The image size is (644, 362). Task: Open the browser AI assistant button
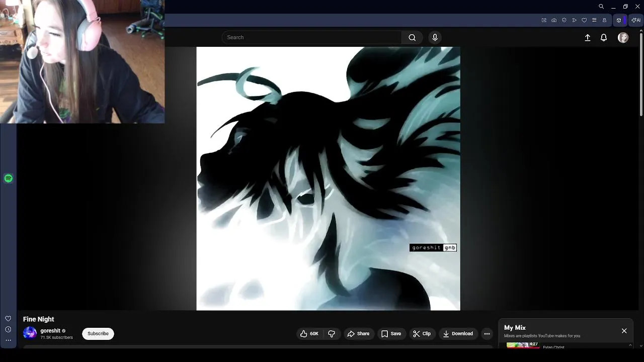[x=635, y=20]
